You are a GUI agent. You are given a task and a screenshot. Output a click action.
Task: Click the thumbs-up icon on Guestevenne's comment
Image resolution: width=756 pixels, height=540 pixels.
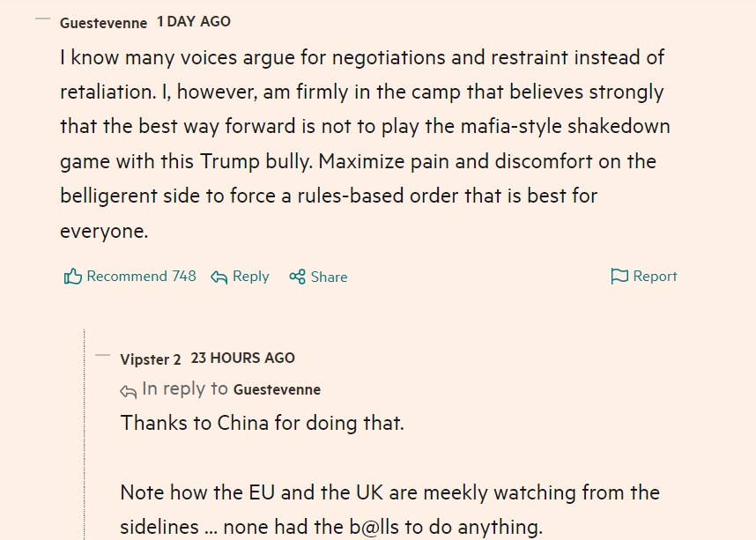tap(72, 277)
